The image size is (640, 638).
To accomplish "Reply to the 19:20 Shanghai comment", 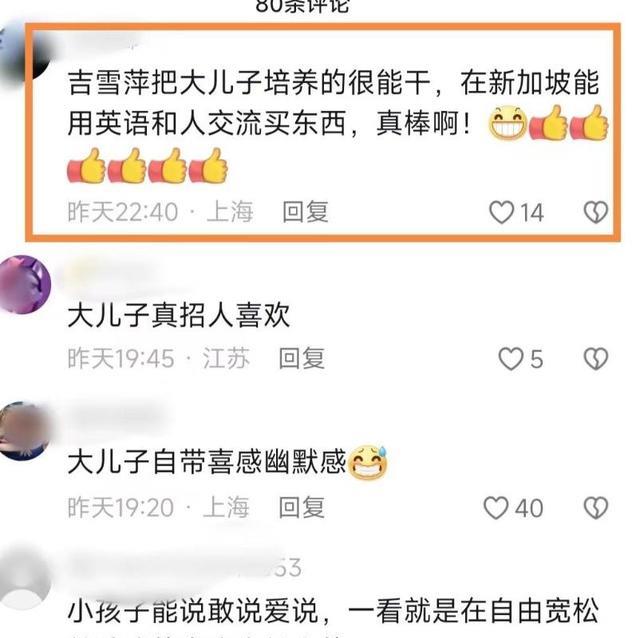I will pos(302,507).
